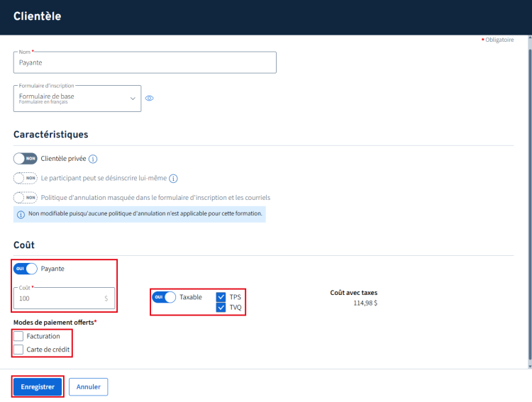
Task: Click info icon beside self-unsubscribe option
Action: [x=173, y=179]
